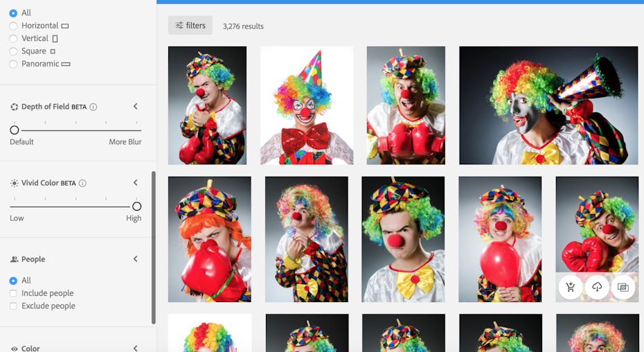Open the clown with megaphone photo

click(548, 105)
